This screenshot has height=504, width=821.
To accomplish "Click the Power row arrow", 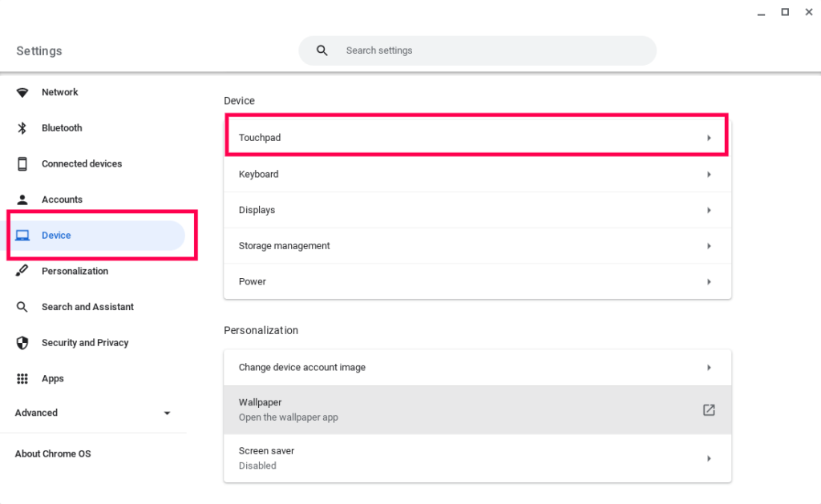I will [709, 281].
